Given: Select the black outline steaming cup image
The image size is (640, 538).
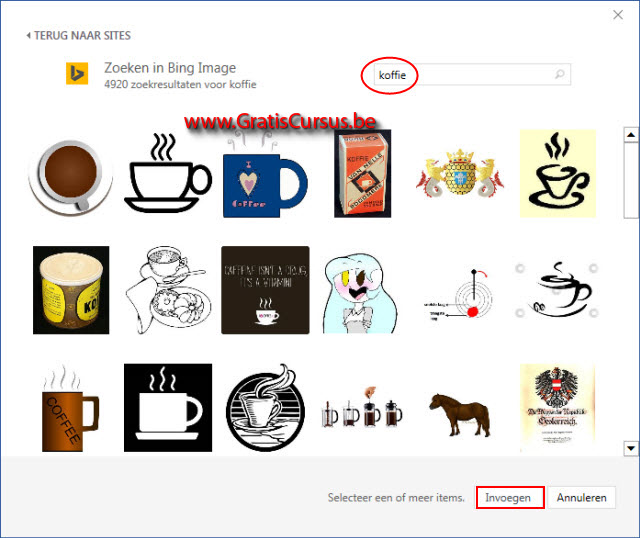Looking at the screenshot, I should [x=168, y=173].
